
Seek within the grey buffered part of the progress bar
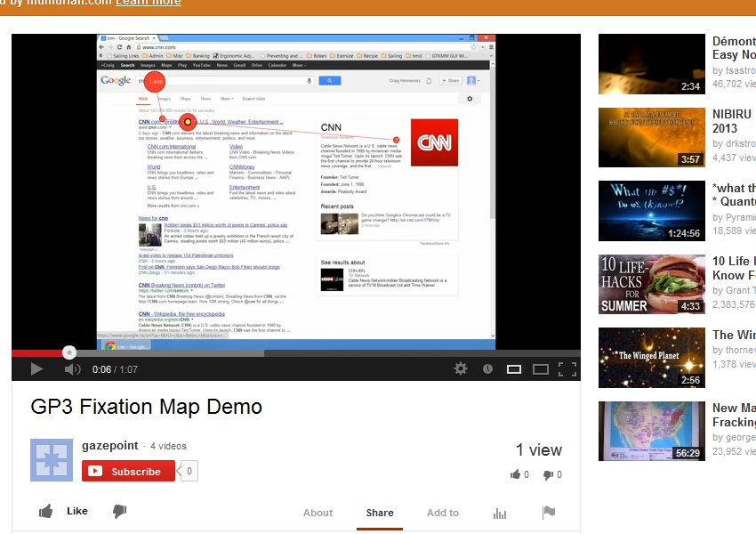click(169, 353)
